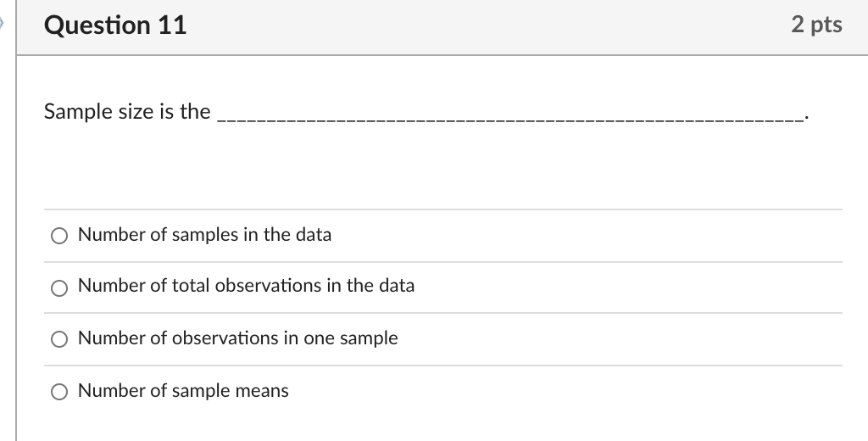The height and width of the screenshot is (441, 868).
Task: Click the "Number of samples in the data" answer text
Action: point(204,235)
